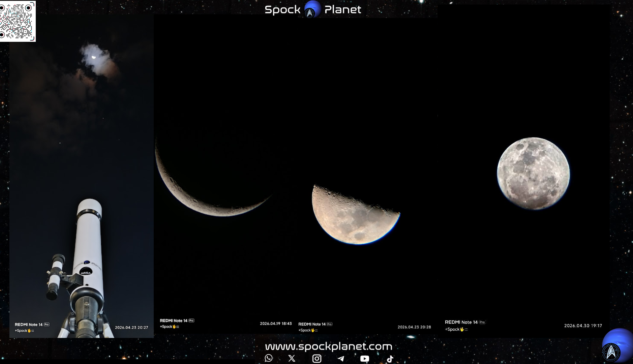
Task: Open the X (Twitter) icon
Action: click(x=292, y=358)
